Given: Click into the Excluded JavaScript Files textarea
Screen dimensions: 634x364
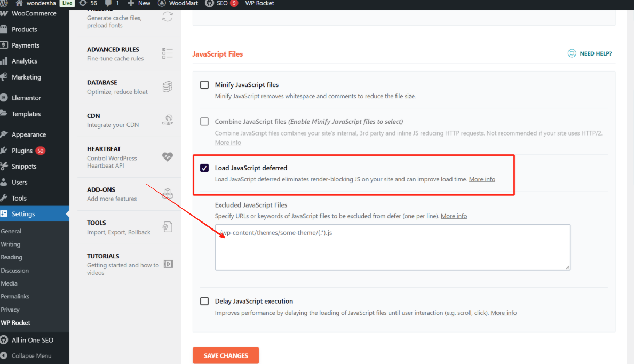Looking at the screenshot, I should (x=392, y=251).
